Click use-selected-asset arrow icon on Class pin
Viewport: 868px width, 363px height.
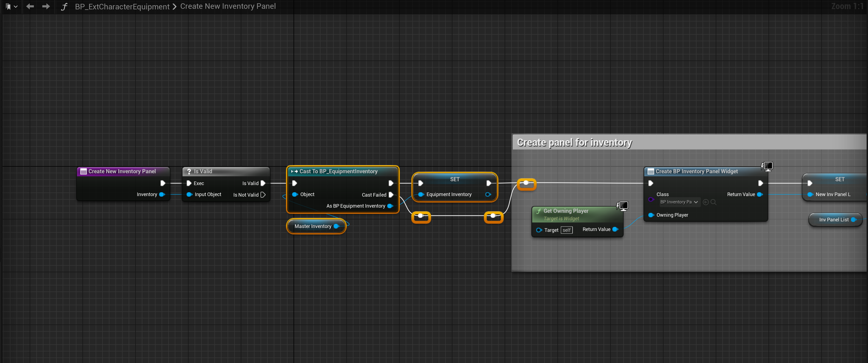706,202
